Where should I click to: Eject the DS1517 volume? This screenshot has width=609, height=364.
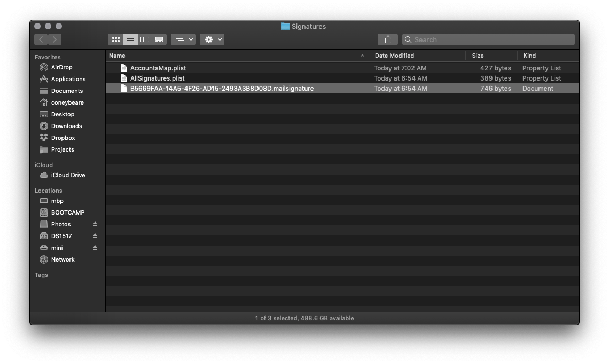pos(95,236)
